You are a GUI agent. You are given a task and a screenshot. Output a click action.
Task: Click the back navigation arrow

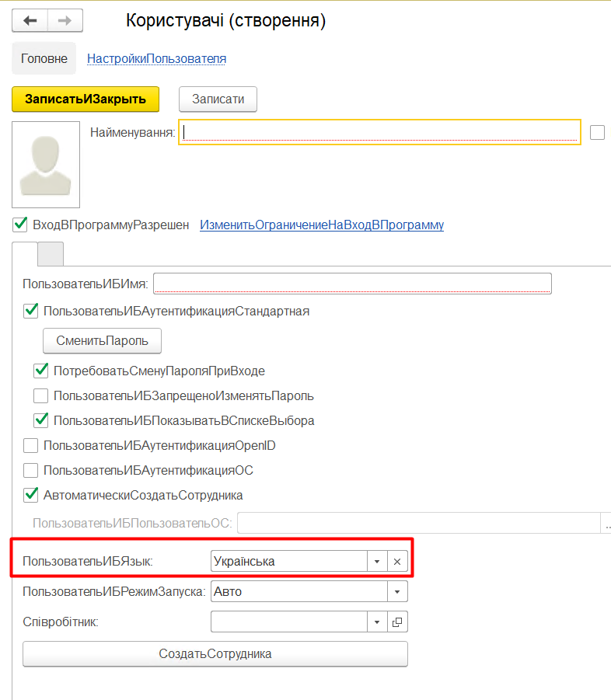[x=30, y=21]
